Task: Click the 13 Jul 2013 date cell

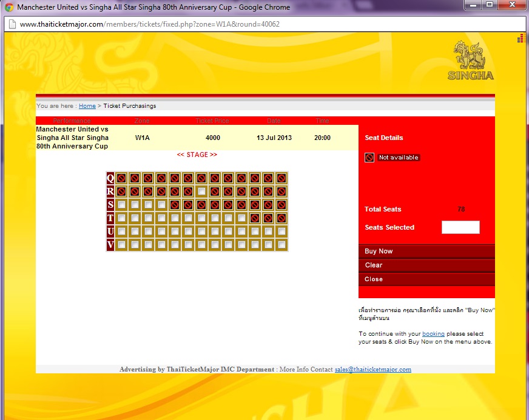Action: (x=274, y=138)
